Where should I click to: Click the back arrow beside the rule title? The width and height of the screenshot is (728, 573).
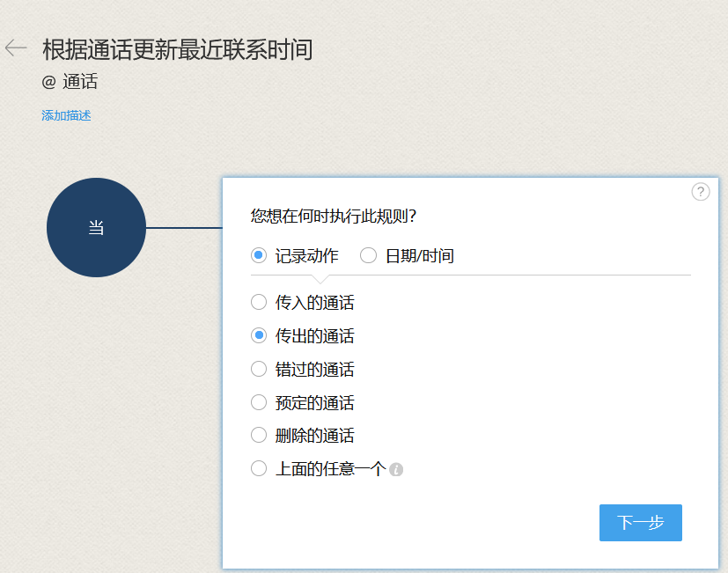coord(16,48)
